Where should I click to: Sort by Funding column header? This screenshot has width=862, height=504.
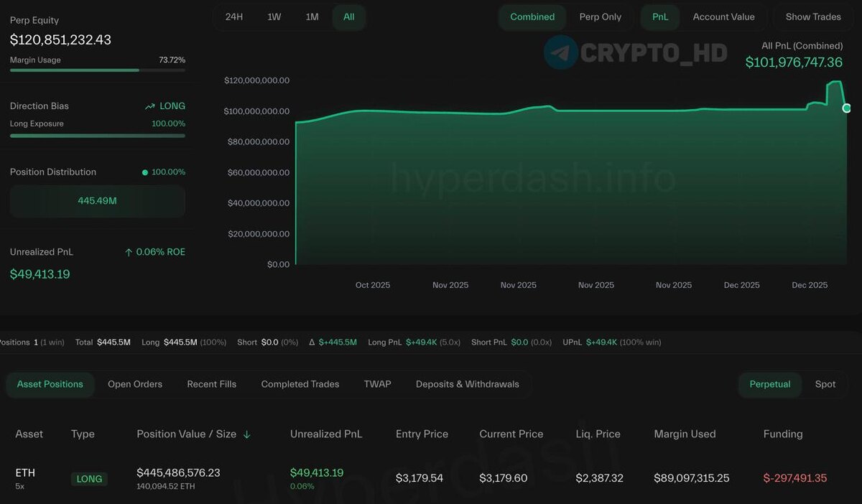pyautogui.click(x=783, y=434)
